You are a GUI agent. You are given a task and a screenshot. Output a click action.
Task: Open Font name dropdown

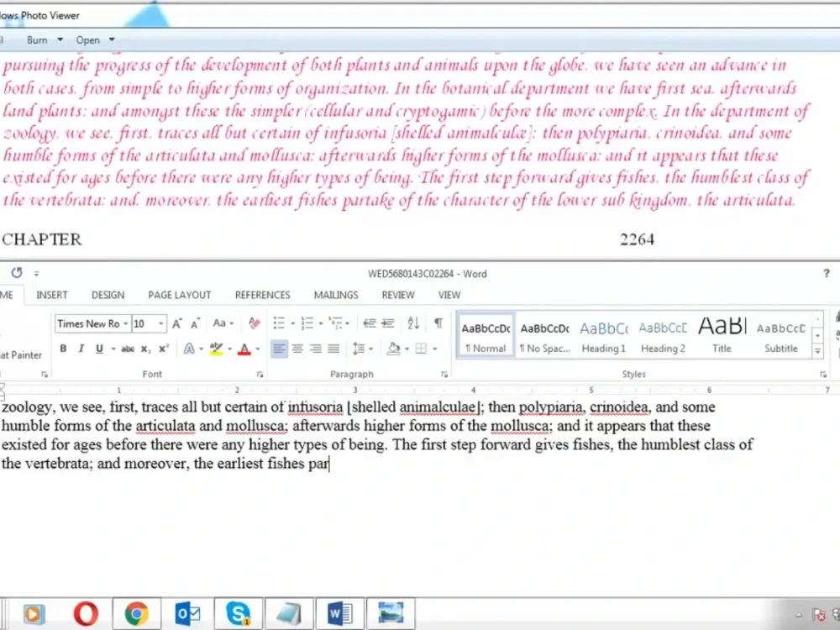[125, 323]
